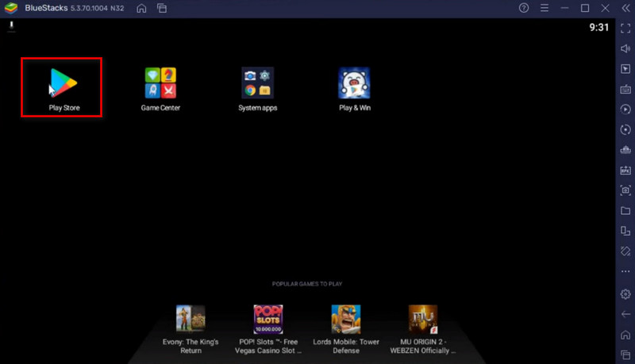Open the BlueStacks help icon

[x=524, y=8]
